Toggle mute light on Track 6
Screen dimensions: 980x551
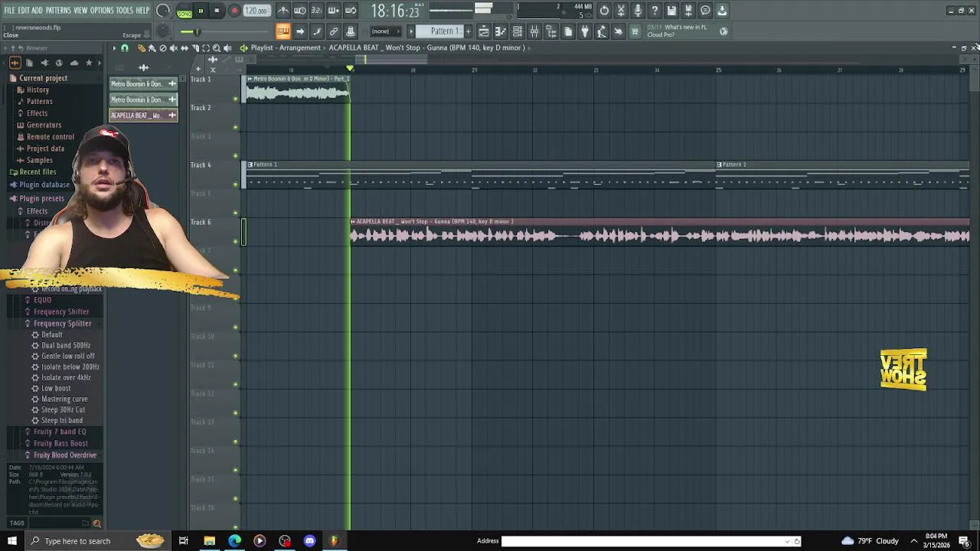tap(236, 242)
